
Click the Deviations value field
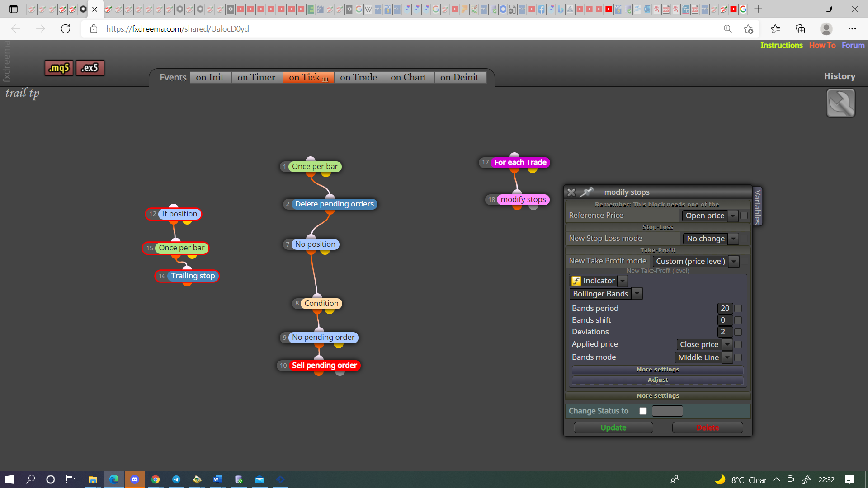725,332
